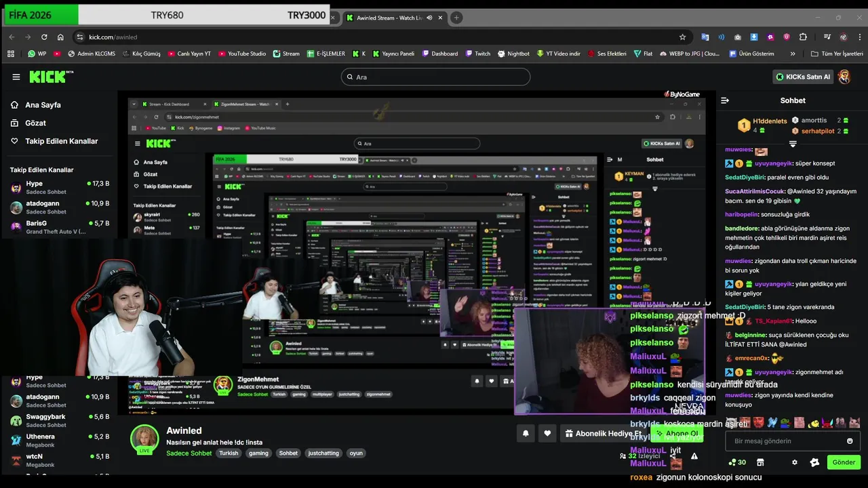The width and height of the screenshot is (868, 488).
Task: Close the Awinled Stream tab
Action: [x=441, y=18]
